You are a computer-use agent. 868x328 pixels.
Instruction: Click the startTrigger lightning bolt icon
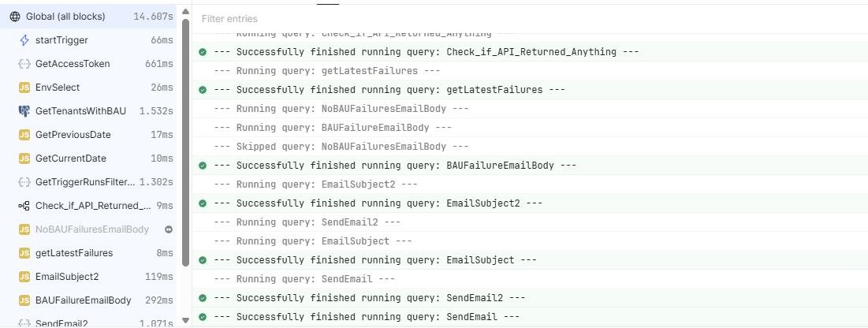[x=24, y=40]
